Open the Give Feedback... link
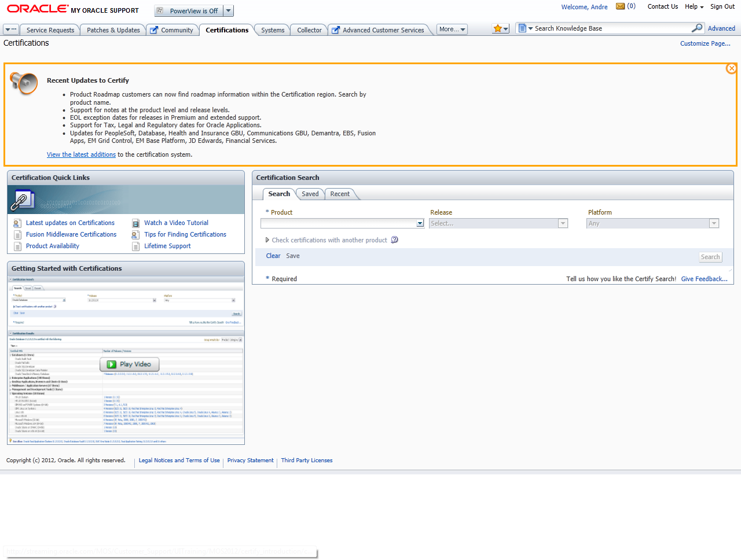The image size is (741, 560). coord(704,279)
